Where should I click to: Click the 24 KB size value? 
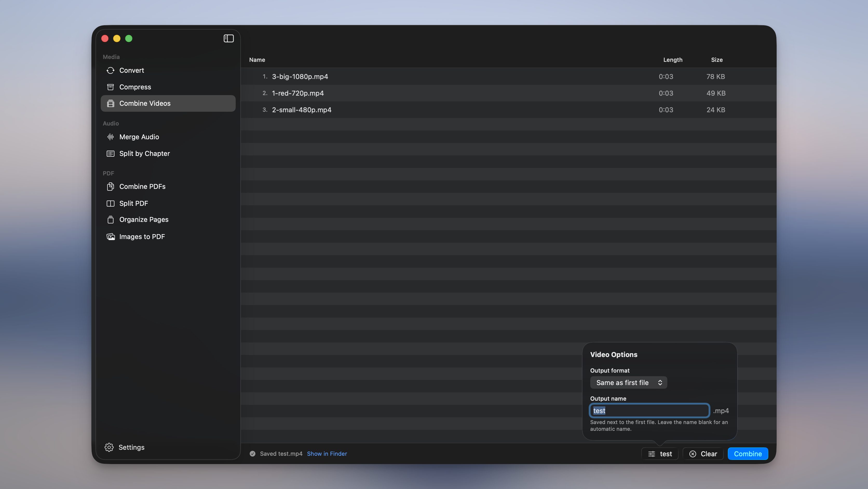click(x=716, y=110)
